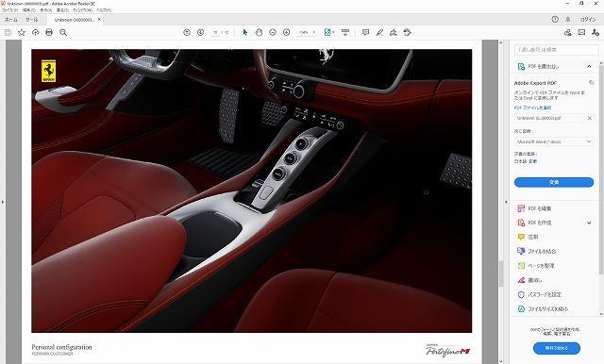
Task: Select the arrow selection tool
Action: coord(245,33)
